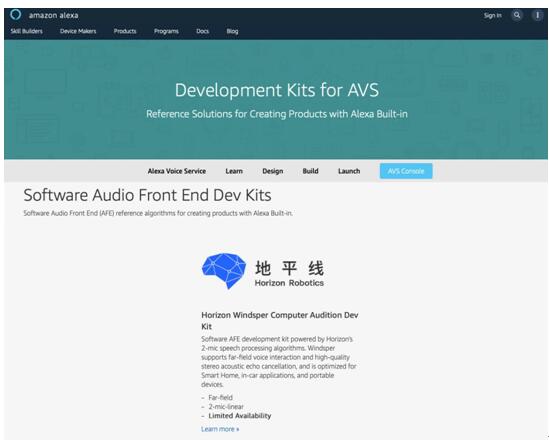Click the Amazon Alexa ring logo
The width and height of the screenshot is (549, 444).
[x=16, y=15]
